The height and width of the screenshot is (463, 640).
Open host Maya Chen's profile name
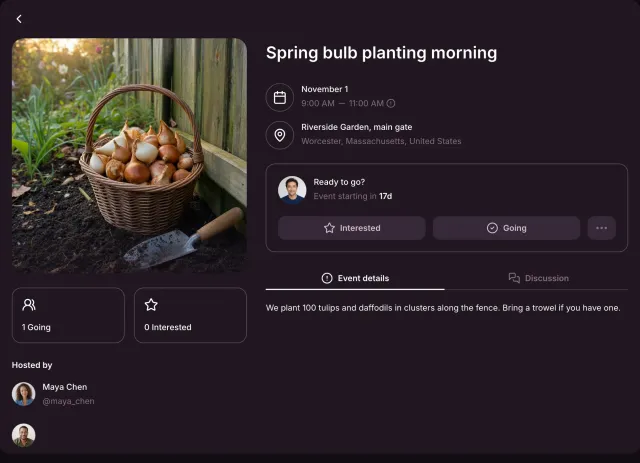click(64, 387)
